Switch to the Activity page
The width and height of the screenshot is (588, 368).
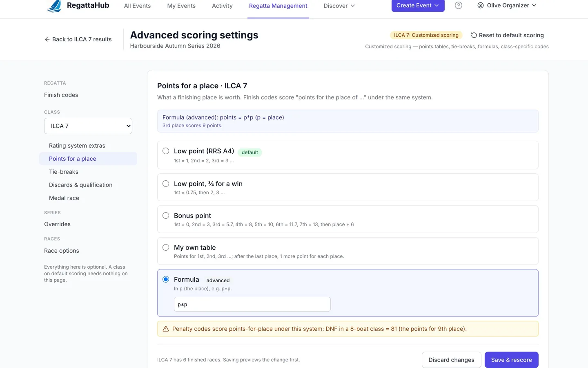pos(222,6)
